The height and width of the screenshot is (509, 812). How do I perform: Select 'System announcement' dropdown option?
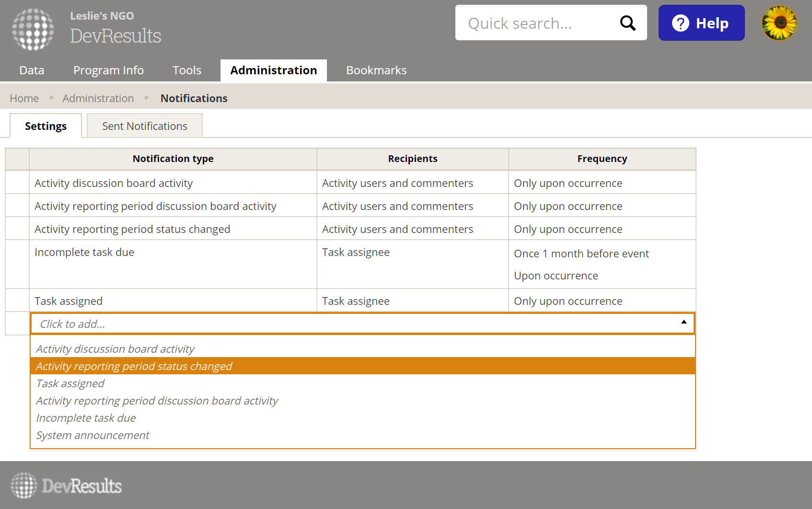point(363,435)
